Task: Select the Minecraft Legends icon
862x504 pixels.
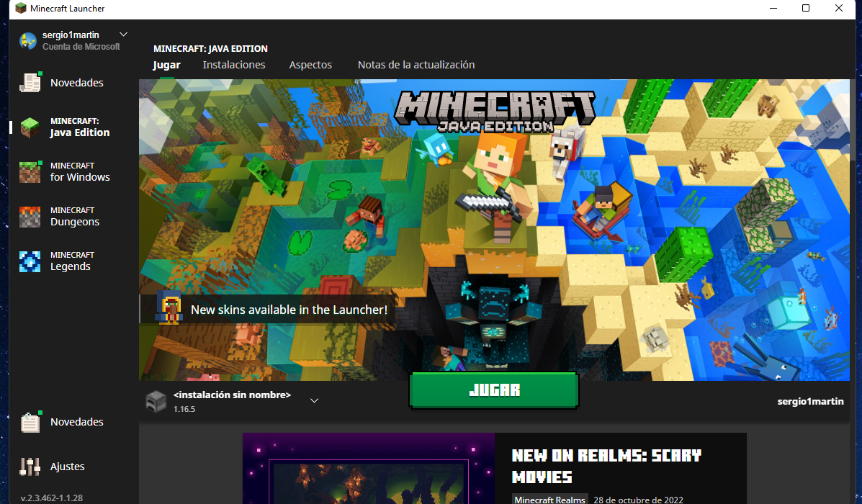Action: (x=30, y=261)
